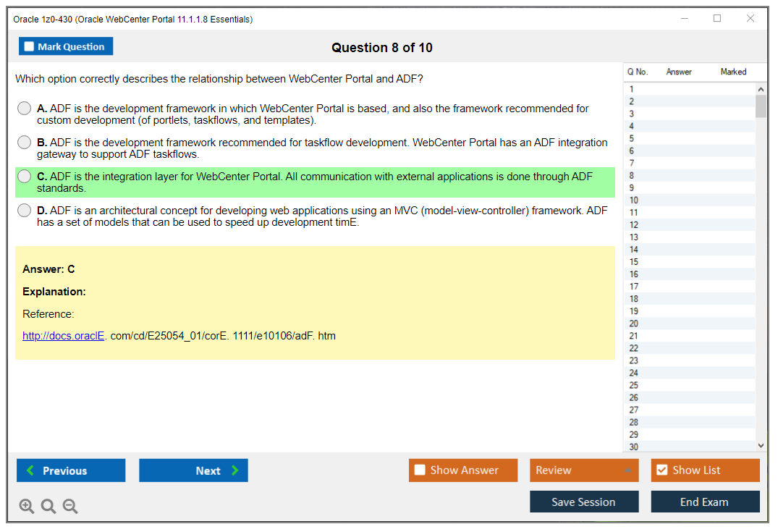
Task: Select question 22 in the list
Action: 634,348
